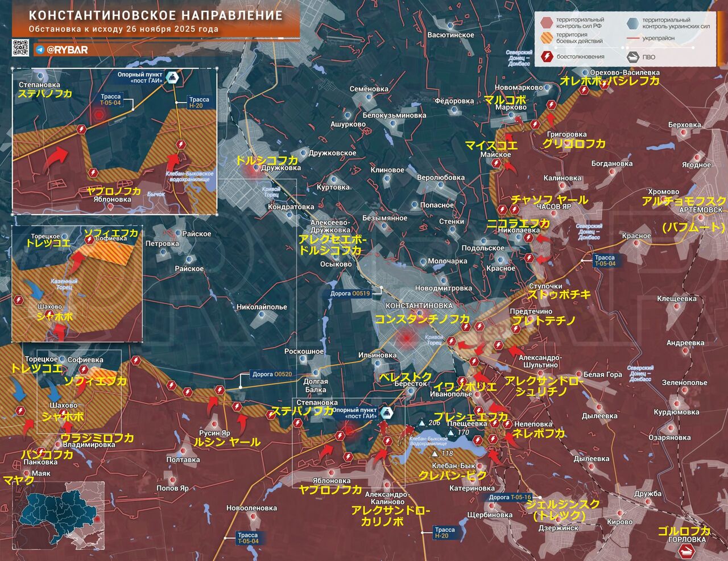Image resolution: width=728 pixels, height=561 pixels.
Task: Click the glowing red marker in central Константиновка
Action: click(x=406, y=338)
